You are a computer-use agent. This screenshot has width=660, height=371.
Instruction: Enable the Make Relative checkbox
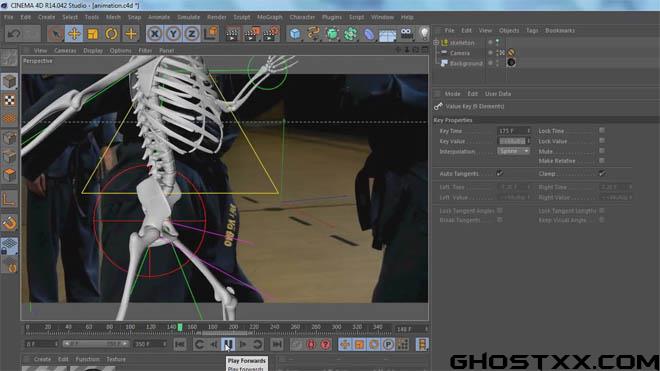point(602,160)
